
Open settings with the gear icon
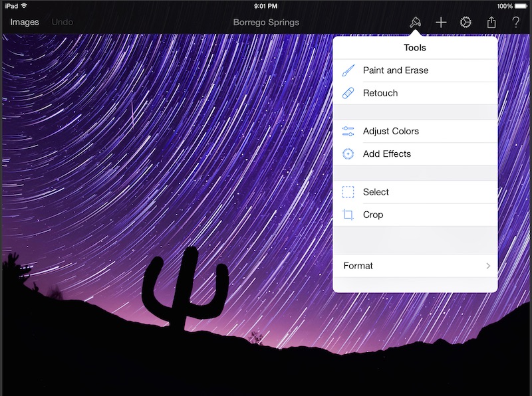click(x=465, y=22)
